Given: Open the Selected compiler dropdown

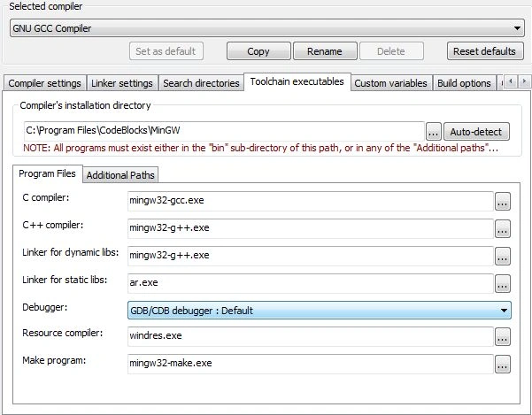Looking at the screenshot, I should (267, 28).
